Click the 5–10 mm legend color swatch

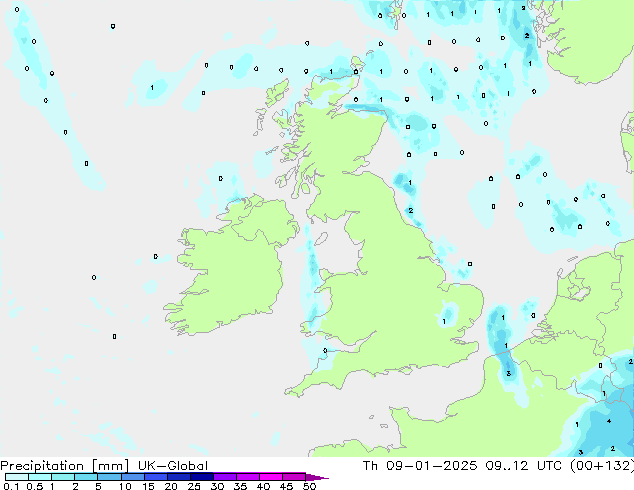coord(109,477)
